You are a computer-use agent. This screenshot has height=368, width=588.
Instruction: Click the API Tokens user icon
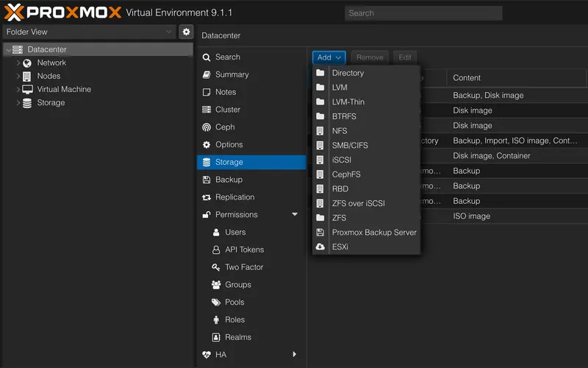tap(216, 250)
